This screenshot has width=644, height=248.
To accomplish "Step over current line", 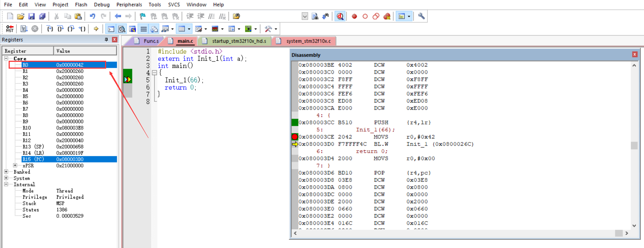I will click(x=60, y=29).
